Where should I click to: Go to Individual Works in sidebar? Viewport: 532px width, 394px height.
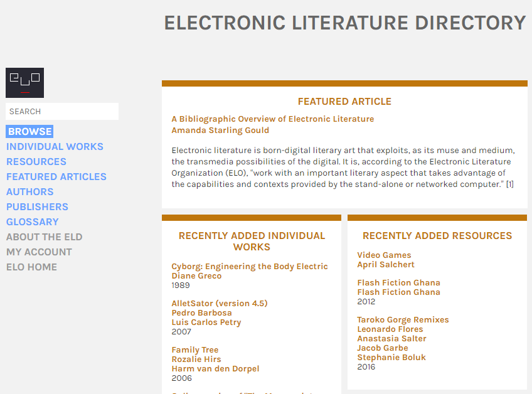click(55, 147)
